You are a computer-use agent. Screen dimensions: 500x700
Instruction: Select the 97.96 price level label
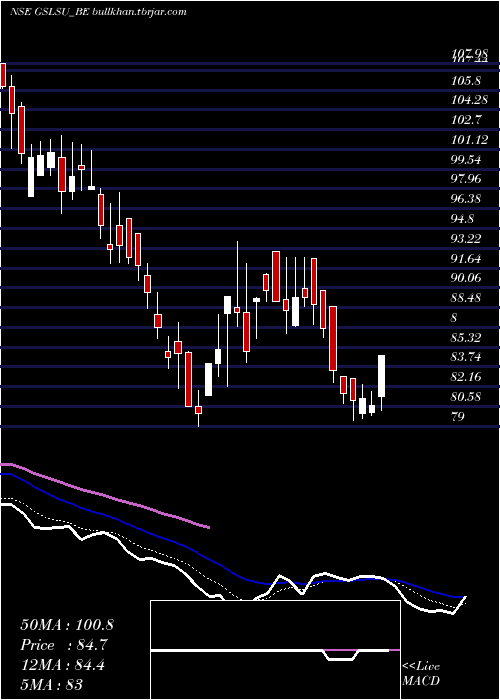(x=468, y=179)
